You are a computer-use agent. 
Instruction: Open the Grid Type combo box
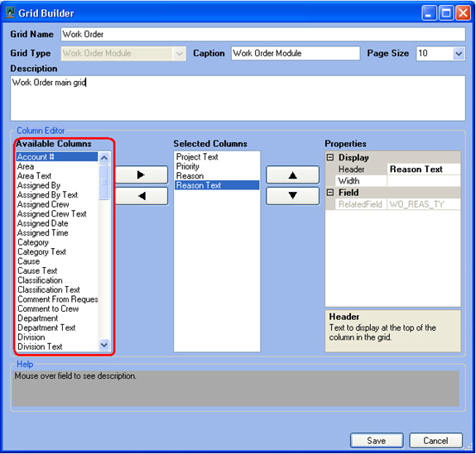point(123,54)
